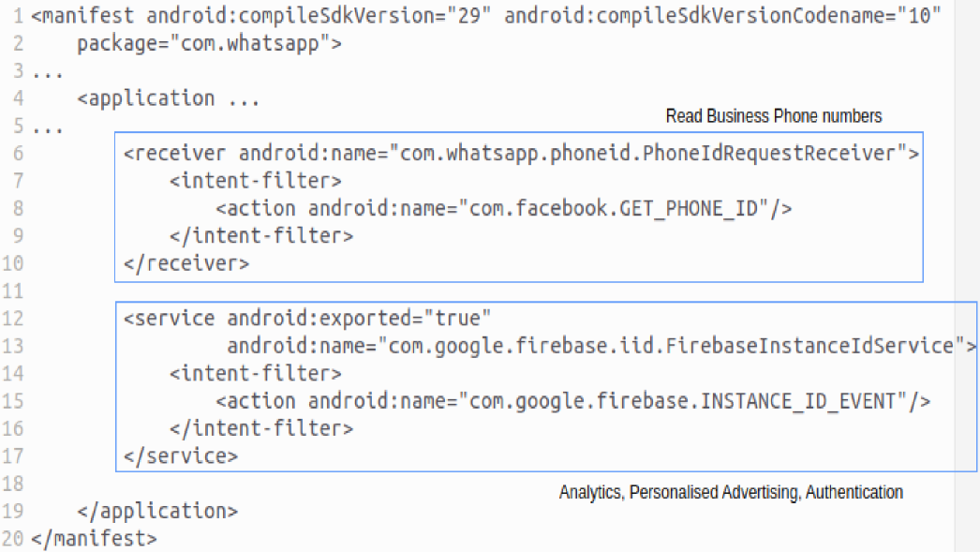Click line number 20 in the gutter

[14, 539]
